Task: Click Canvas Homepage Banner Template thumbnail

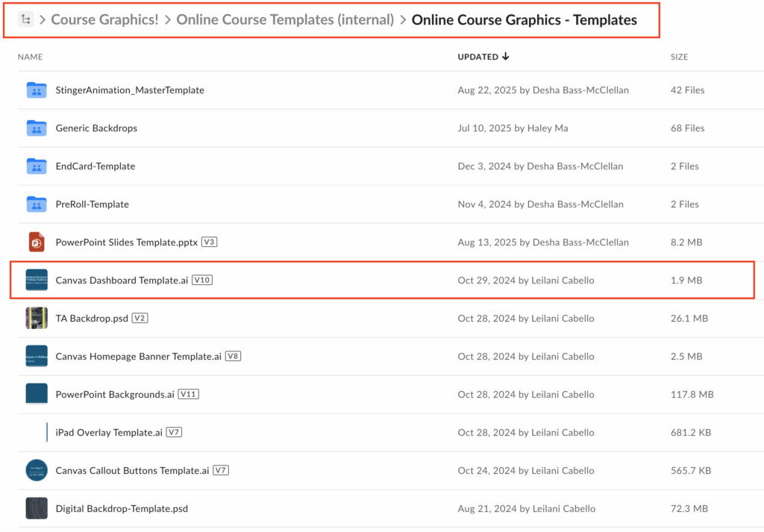Action: click(x=37, y=357)
